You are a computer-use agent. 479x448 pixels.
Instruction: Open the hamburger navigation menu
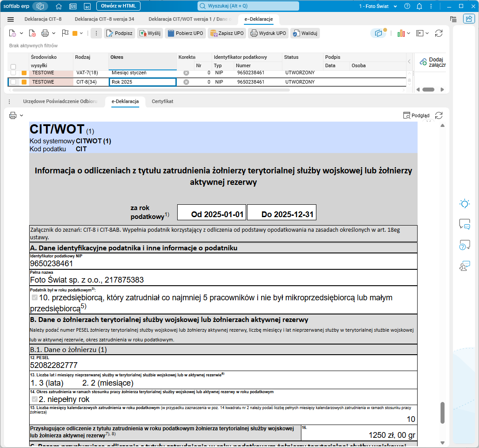coord(11,19)
